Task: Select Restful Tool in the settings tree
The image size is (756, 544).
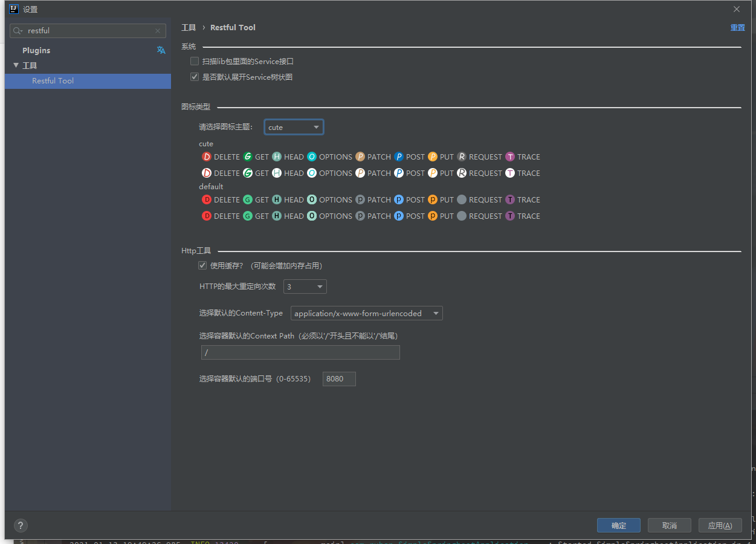Action: (53, 81)
